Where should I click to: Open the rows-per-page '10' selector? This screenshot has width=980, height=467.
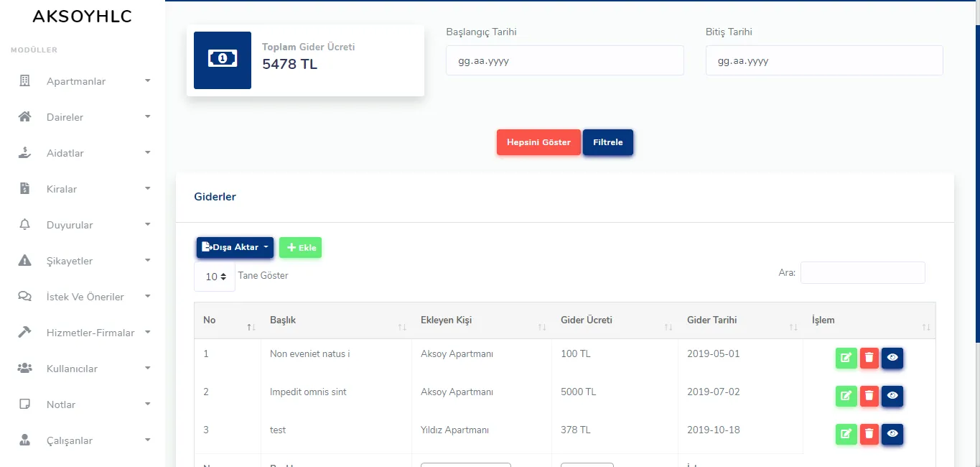click(215, 277)
